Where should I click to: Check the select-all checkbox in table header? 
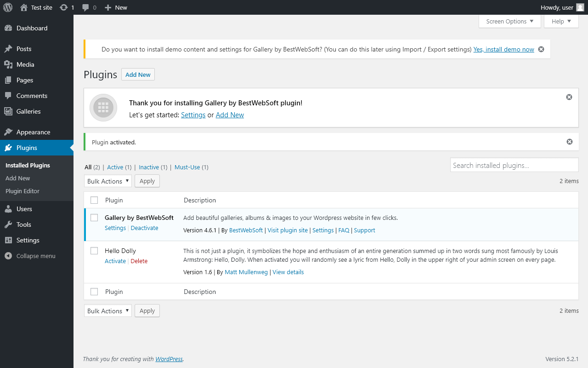coord(94,200)
